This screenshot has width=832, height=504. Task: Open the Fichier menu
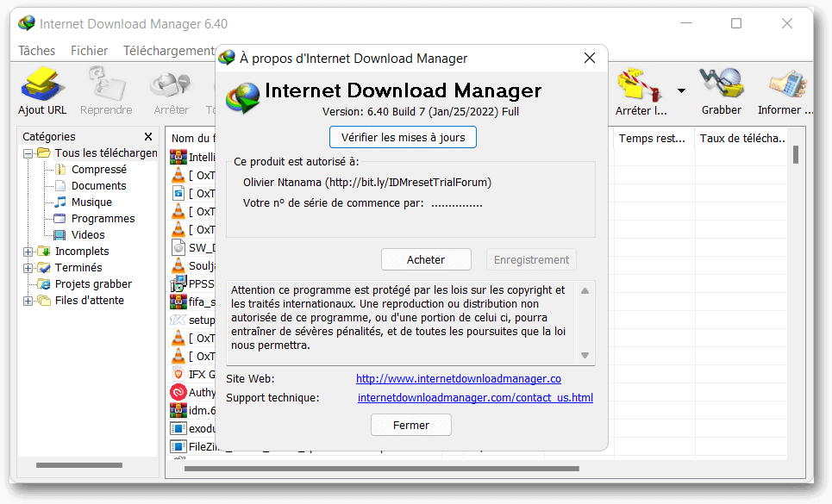click(x=89, y=50)
